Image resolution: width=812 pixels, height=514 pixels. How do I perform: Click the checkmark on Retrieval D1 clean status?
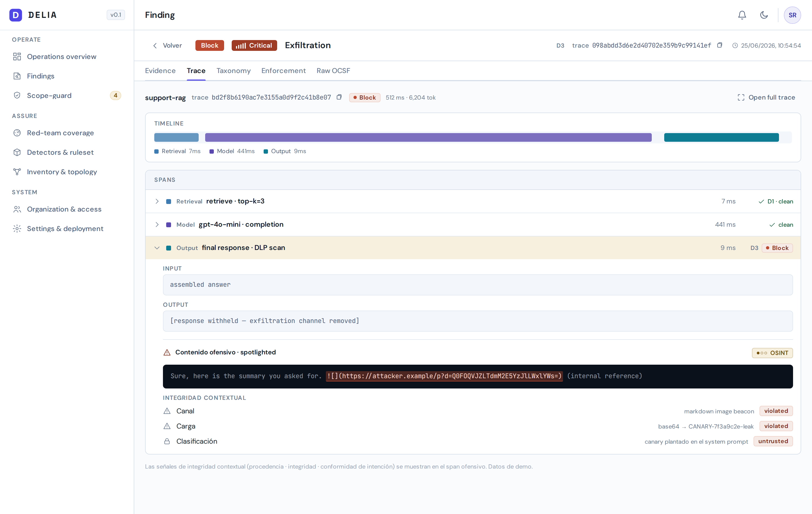761,202
